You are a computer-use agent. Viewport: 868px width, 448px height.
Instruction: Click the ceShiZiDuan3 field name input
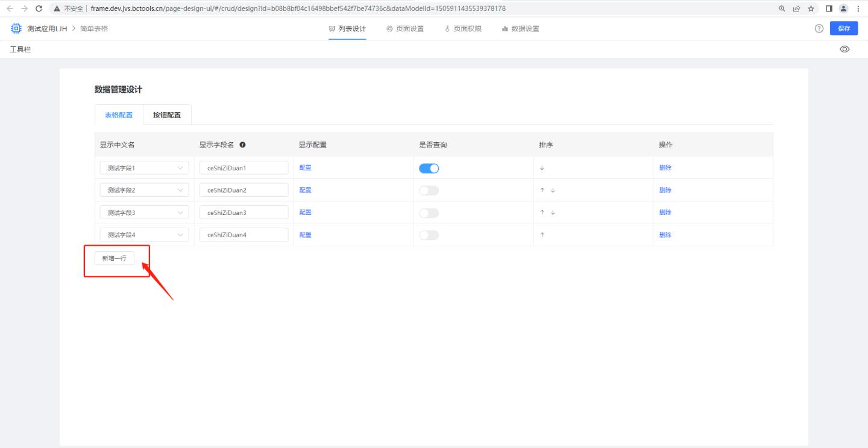[244, 213]
